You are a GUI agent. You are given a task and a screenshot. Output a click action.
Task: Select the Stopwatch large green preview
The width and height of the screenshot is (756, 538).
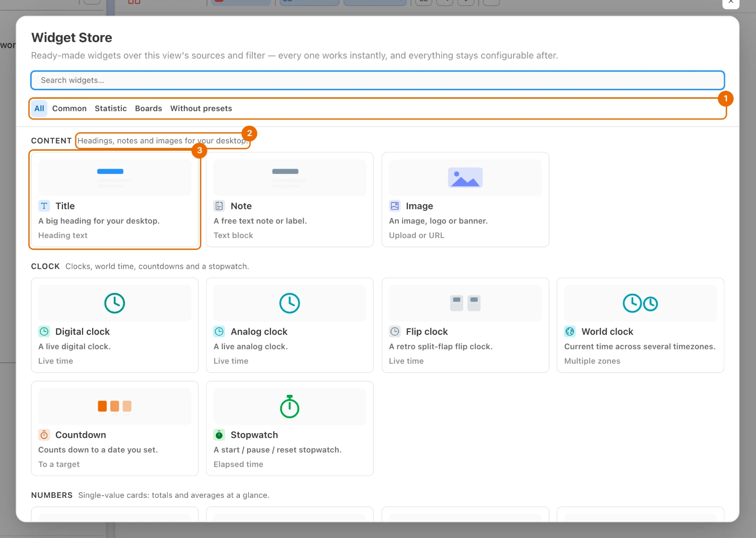point(290,406)
